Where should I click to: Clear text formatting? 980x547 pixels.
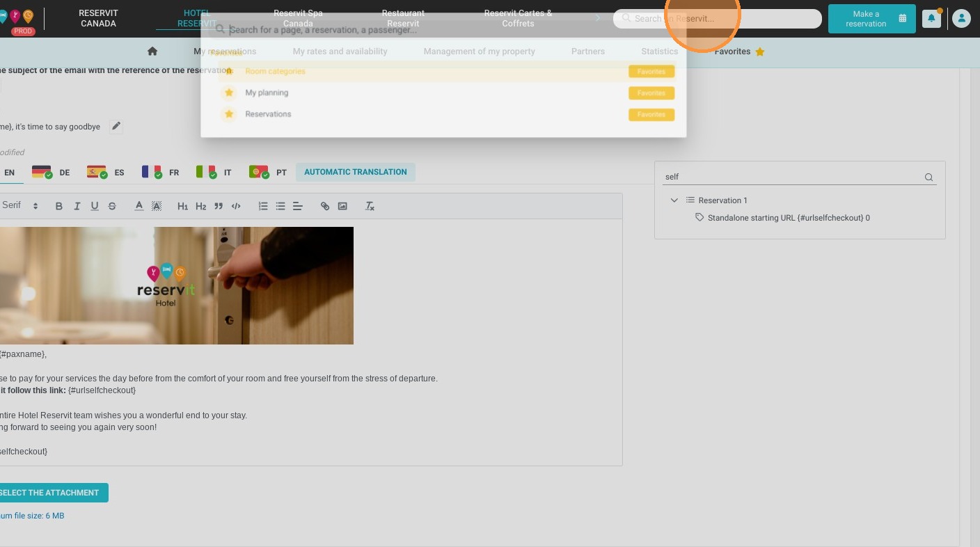pos(370,206)
